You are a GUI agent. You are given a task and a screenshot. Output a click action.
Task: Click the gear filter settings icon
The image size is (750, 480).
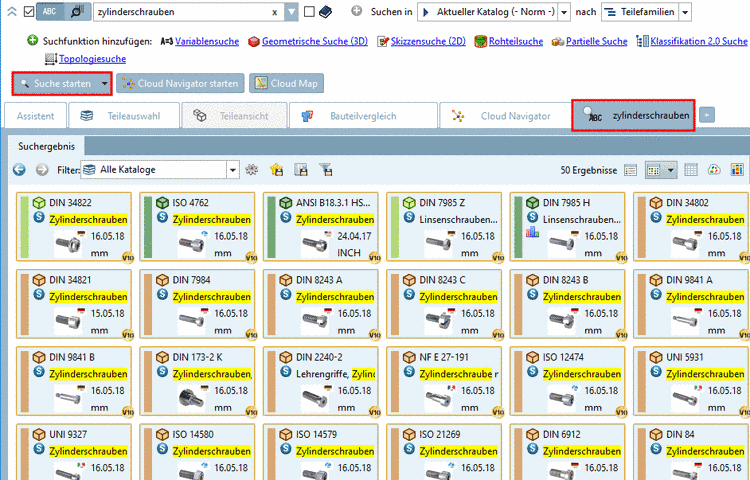252,170
